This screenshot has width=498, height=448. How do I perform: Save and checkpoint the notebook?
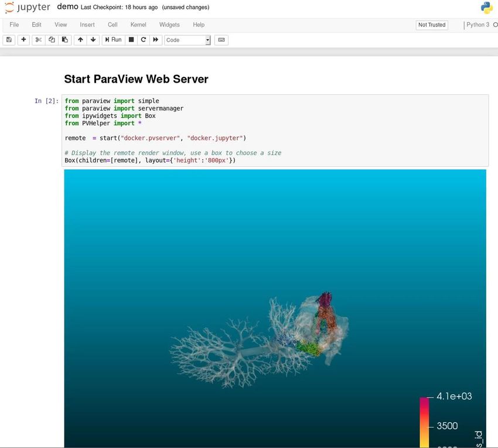coord(9,40)
